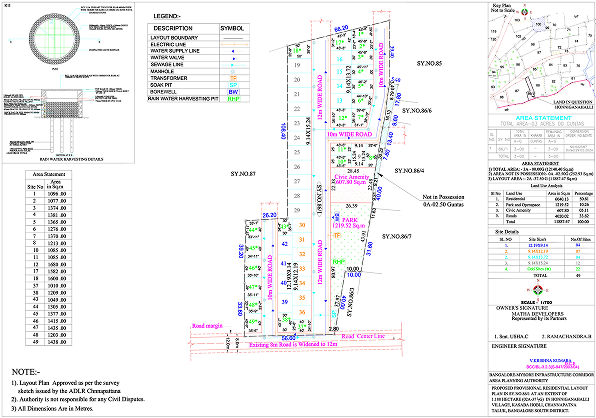Click the SY.NO.87 survey label
Viewport: 596px width, 418px height.
[x=243, y=174]
